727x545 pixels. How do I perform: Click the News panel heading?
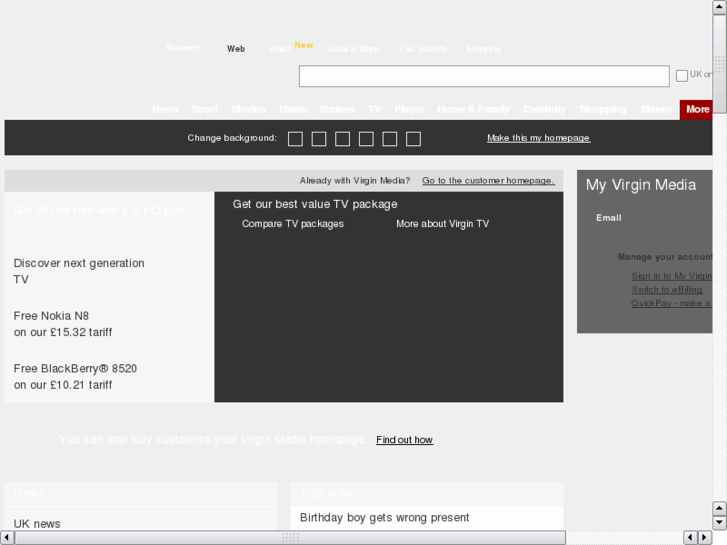(x=29, y=493)
